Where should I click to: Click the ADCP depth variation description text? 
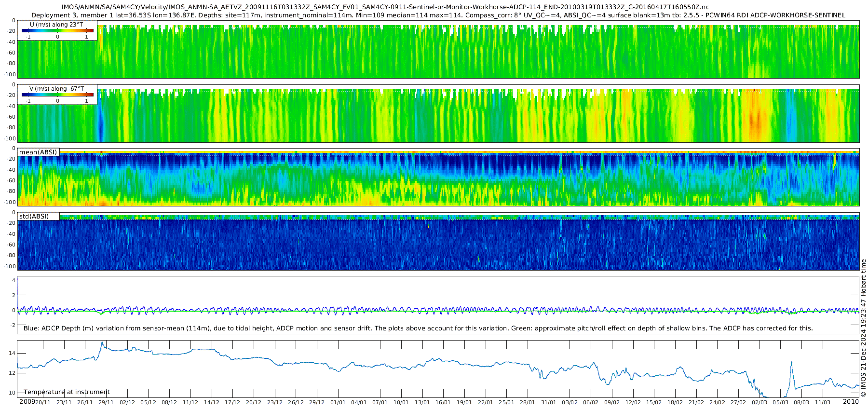(x=418, y=328)
